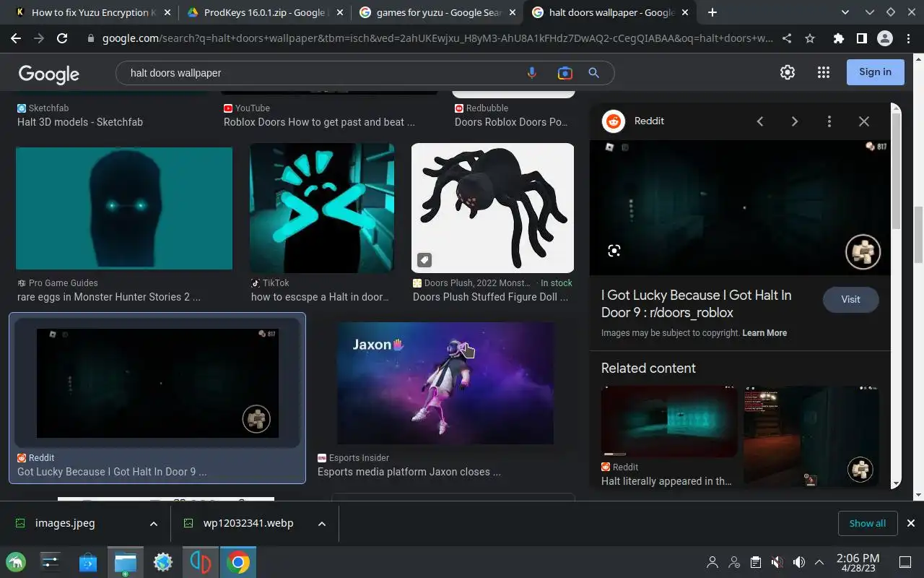
Task: Close the downloads bar
Action: pos(911,523)
